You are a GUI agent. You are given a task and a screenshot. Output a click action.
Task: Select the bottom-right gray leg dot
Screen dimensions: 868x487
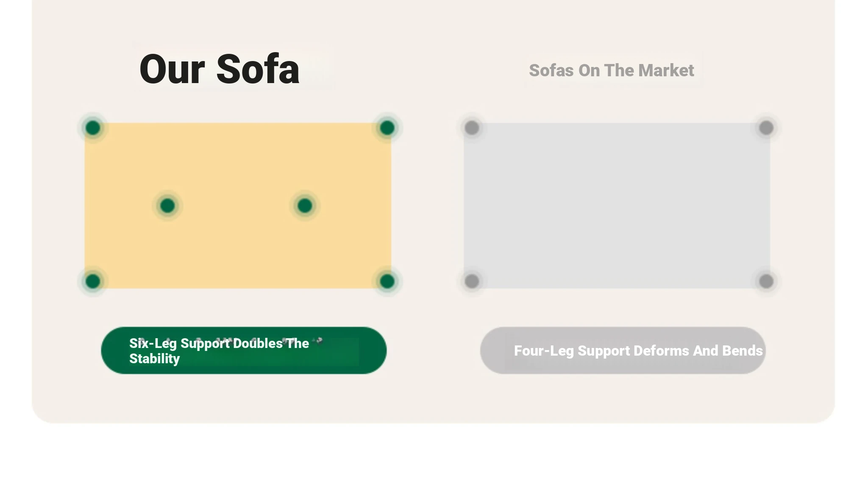(x=766, y=281)
